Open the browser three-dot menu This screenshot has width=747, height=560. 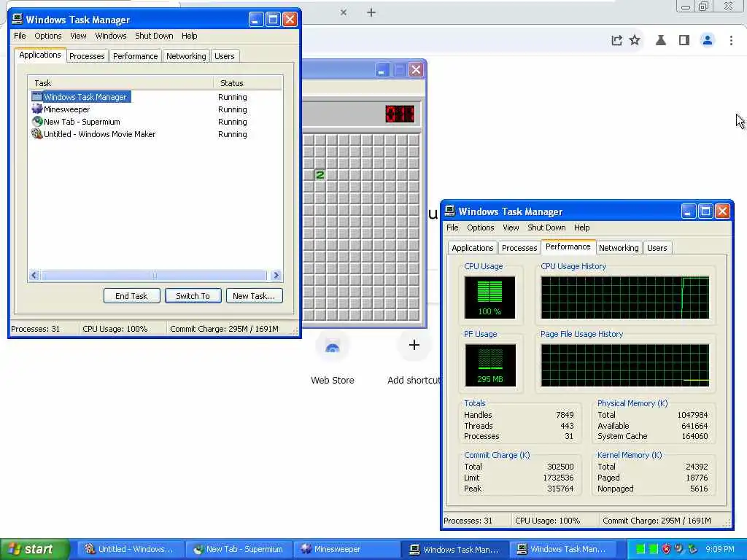pos(731,41)
